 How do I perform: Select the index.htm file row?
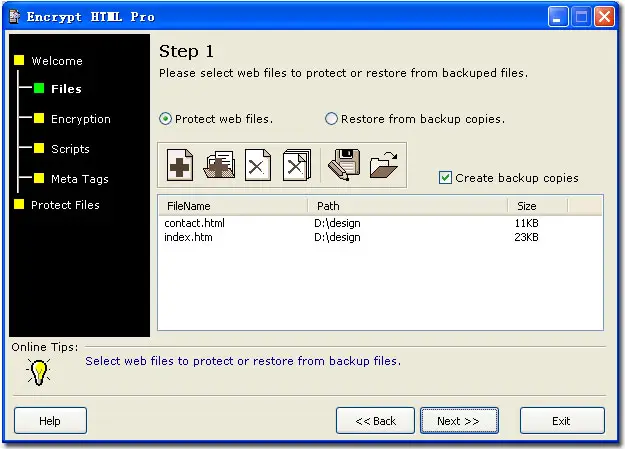point(380,237)
